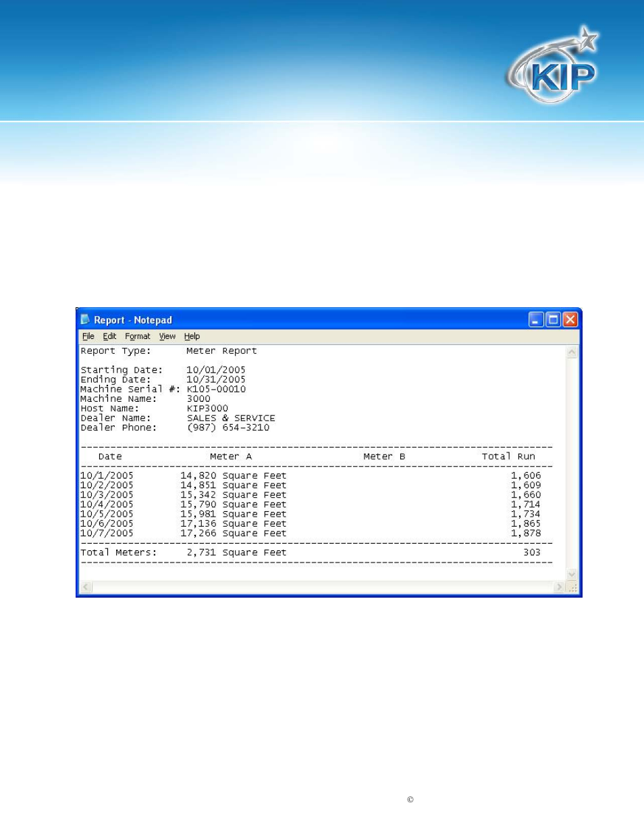Click the 'Machine Serial #:' label

tap(130, 389)
